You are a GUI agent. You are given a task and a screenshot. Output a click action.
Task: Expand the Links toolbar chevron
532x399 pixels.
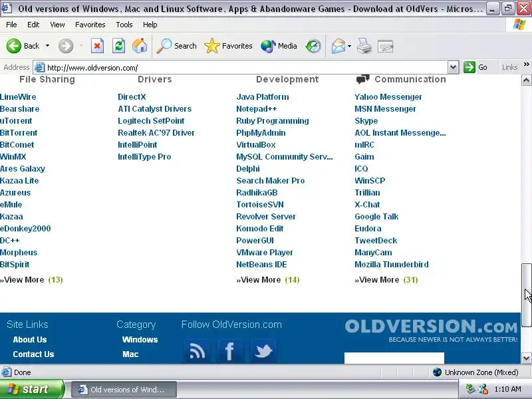526,65
